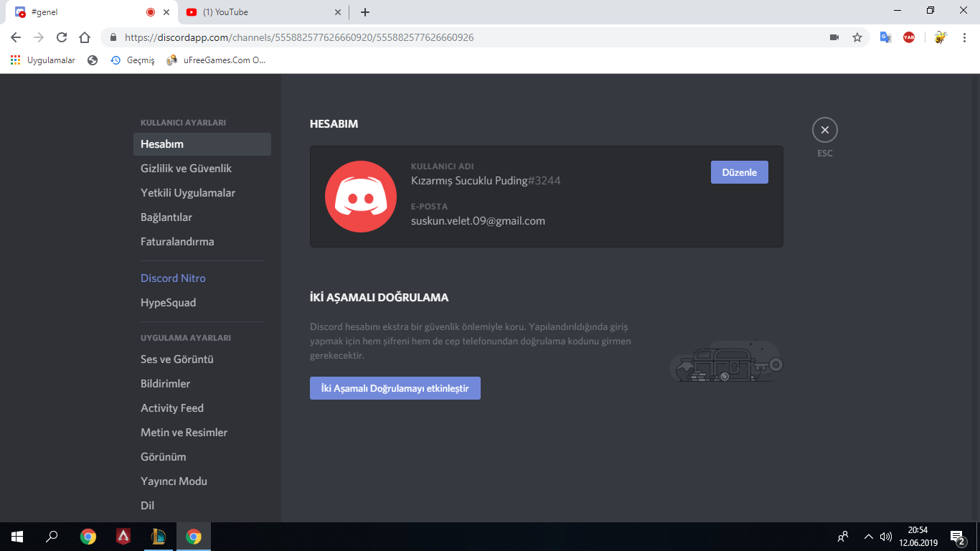The width and height of the screenshot is (980, 551).
Task: Open League of Legends taskbar icon
Action: [159, 537]
